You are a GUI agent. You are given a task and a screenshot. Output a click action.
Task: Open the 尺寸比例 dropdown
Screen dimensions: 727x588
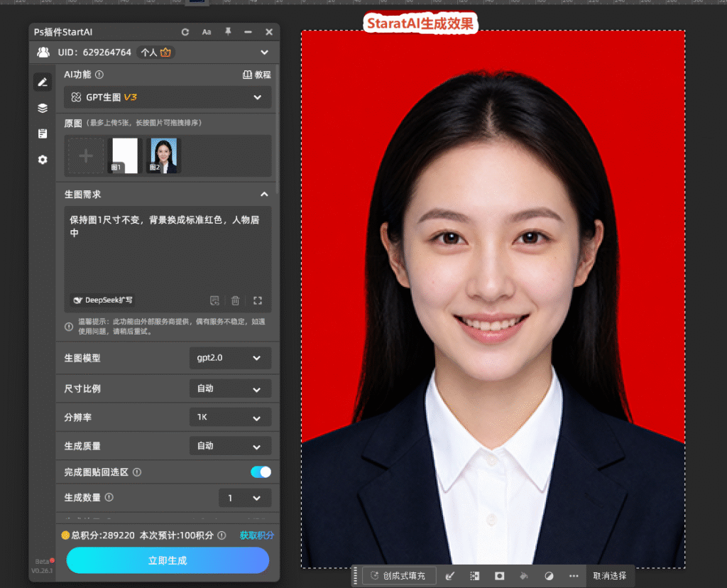(x=230, y=388)
